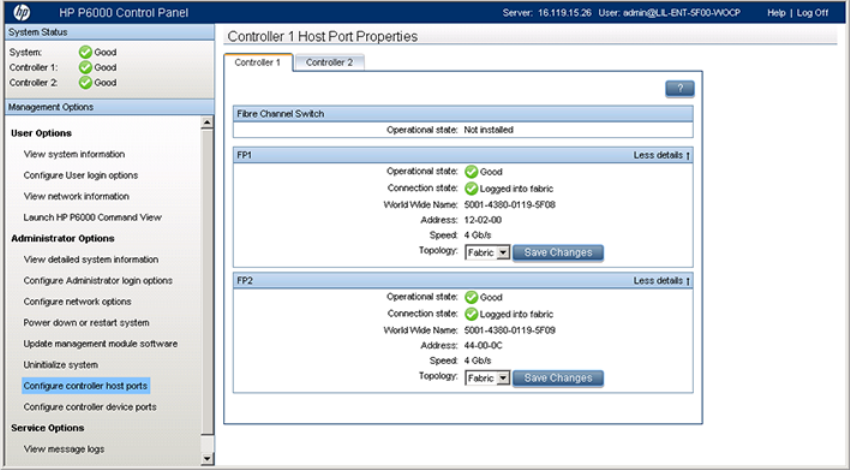Screen dimensions: 850x470
Task: Click FP2 Operational state green check icon
Action: 471,297
